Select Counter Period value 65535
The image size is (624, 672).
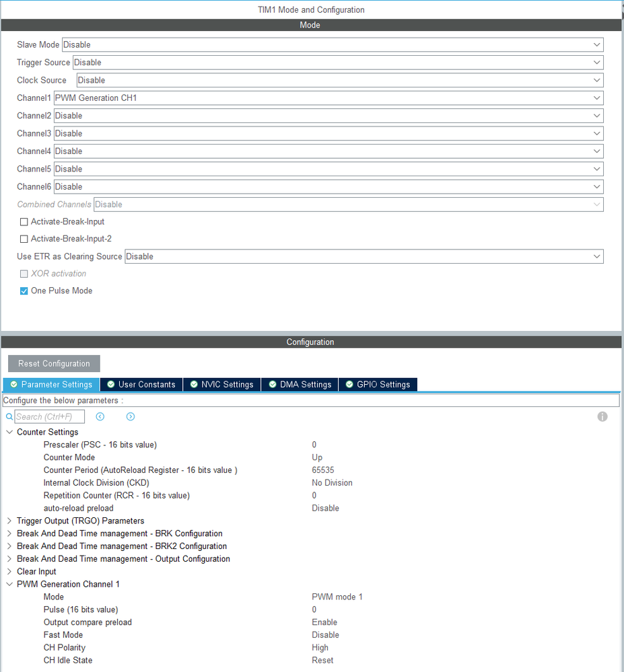click(x=323, y=470)
